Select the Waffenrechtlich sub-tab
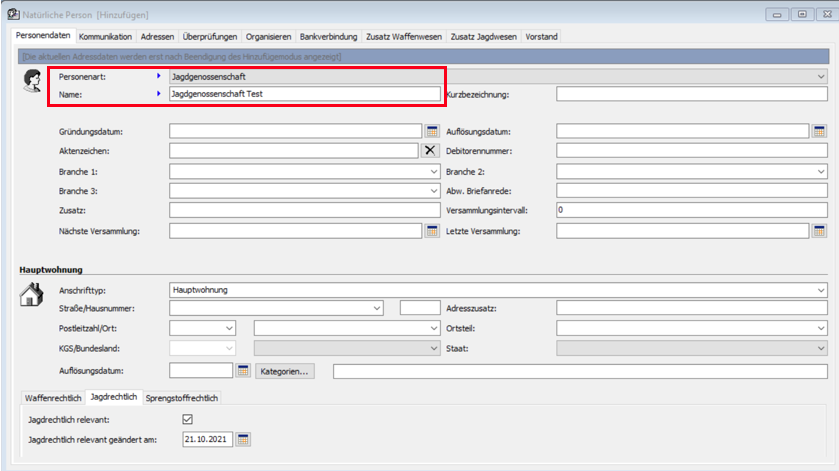Screen dimensions: 839x471 pyautogui.click(x=52, y=398)
